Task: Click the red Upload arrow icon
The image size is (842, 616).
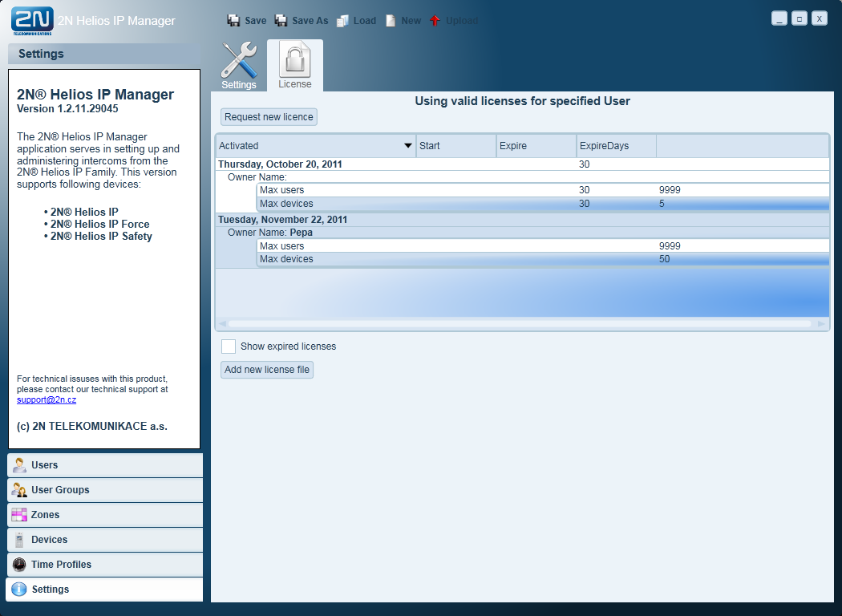Action: coord(435,20)
